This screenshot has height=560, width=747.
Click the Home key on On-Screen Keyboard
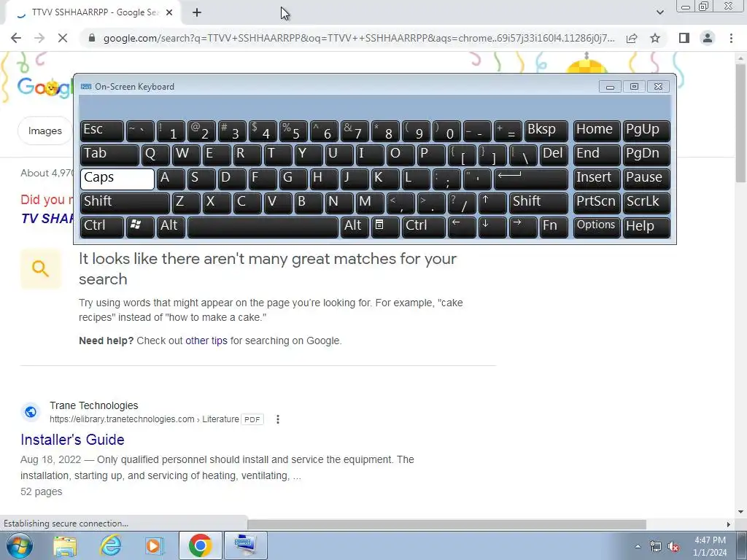tap(597, 131)
